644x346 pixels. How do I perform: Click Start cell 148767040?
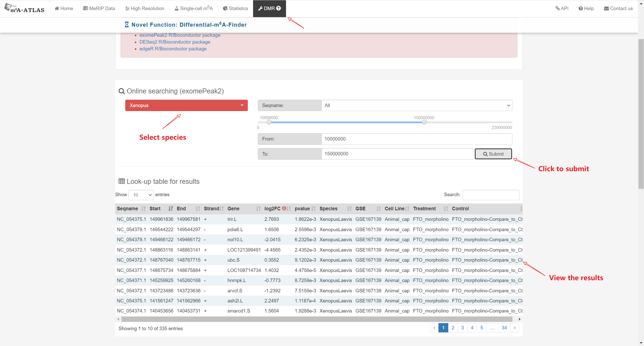[x=161, y=260]
